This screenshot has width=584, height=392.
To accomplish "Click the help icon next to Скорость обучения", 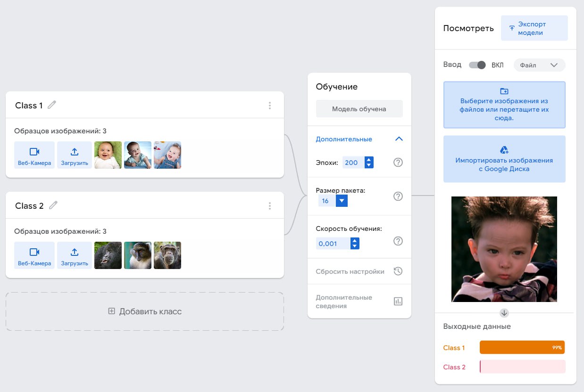I will 398,241.
